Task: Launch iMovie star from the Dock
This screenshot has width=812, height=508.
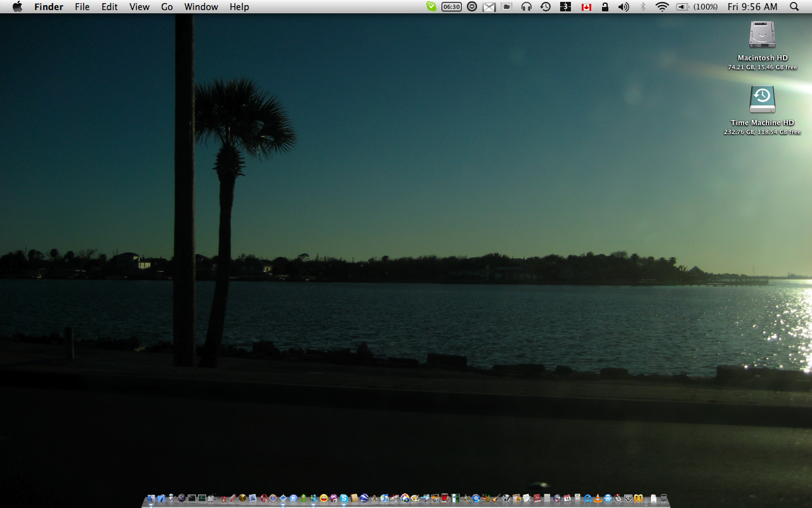Action: 466,498
